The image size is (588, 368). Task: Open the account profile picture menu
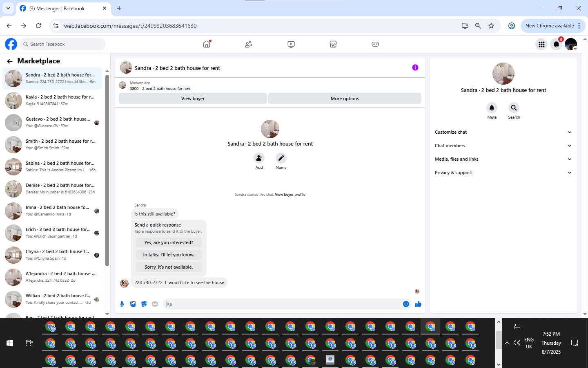pyautogui.click(x=571, y=44)
